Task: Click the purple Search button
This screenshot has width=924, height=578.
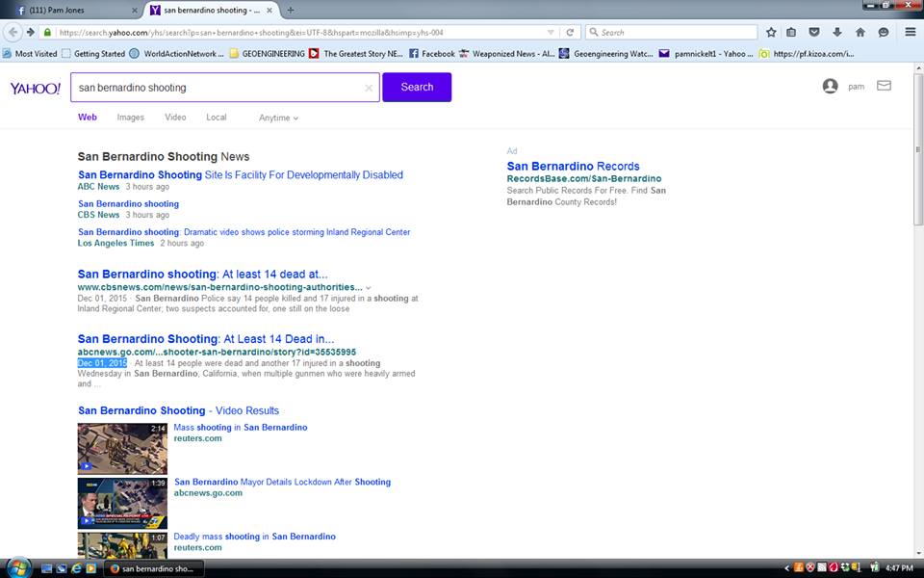Action: [417, 88]
